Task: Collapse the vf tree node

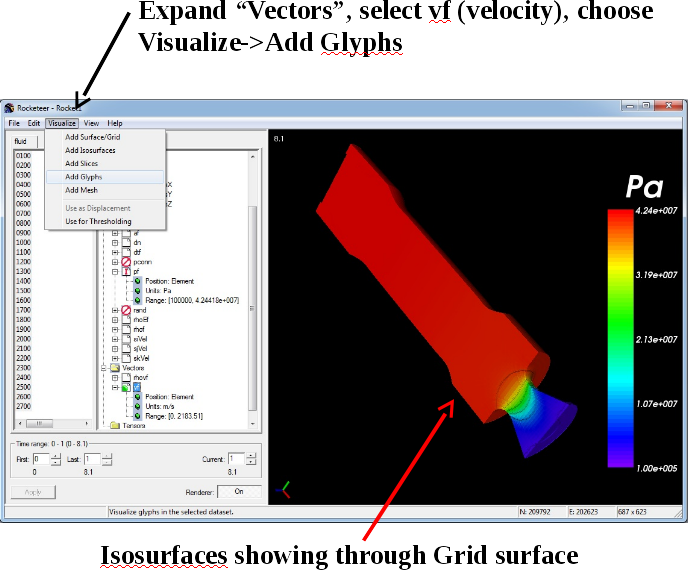Action: (115, 387)
